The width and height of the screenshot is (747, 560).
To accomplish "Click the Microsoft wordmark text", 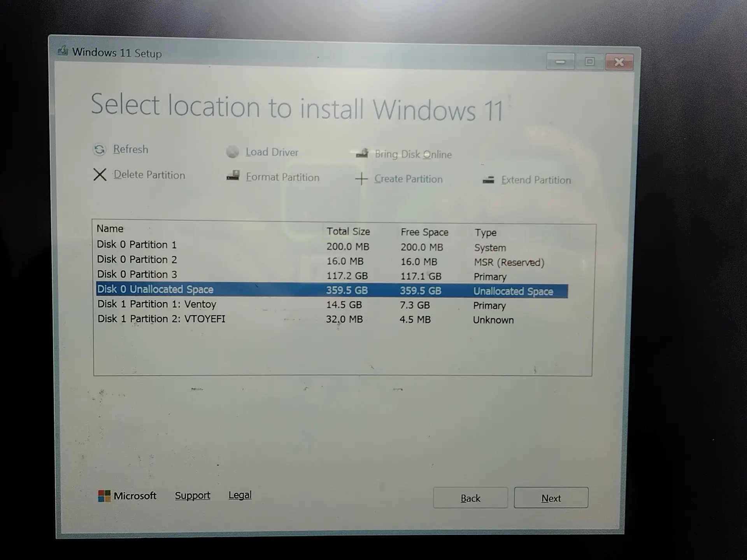I will click(x=135, y=496).
